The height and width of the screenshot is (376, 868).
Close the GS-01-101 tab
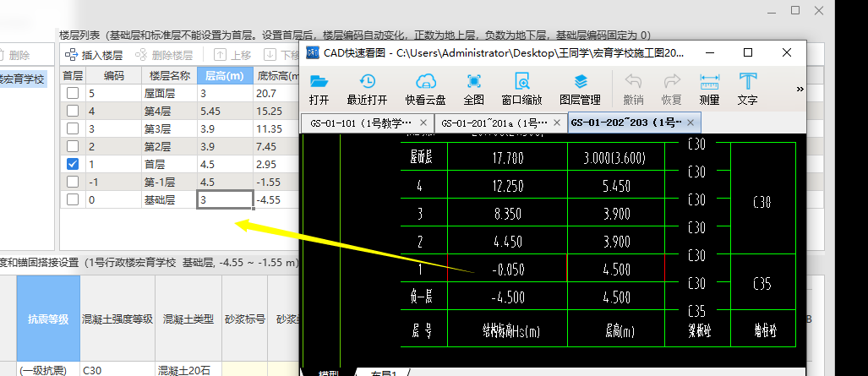423,123
